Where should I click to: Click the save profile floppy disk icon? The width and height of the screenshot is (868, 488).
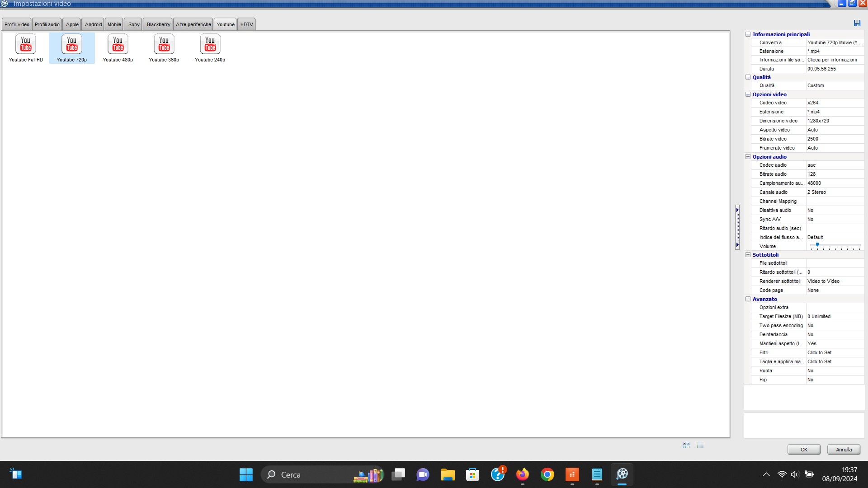[857, 23]
